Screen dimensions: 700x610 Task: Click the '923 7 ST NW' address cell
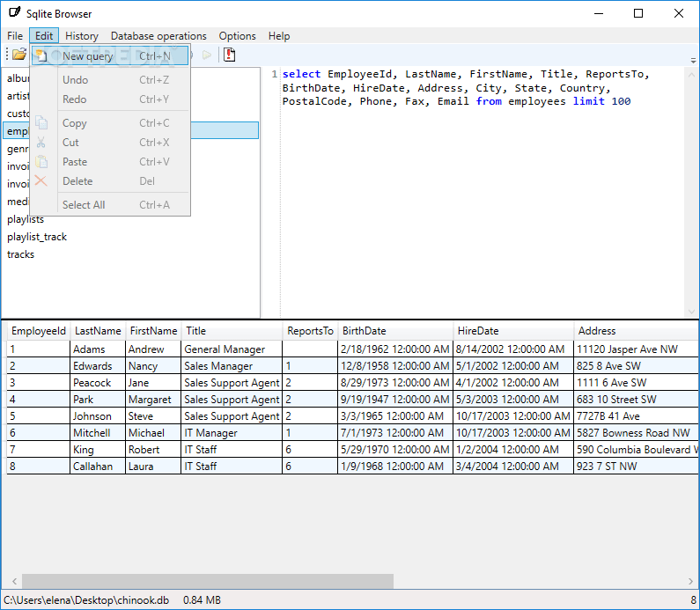coord(636,467)
